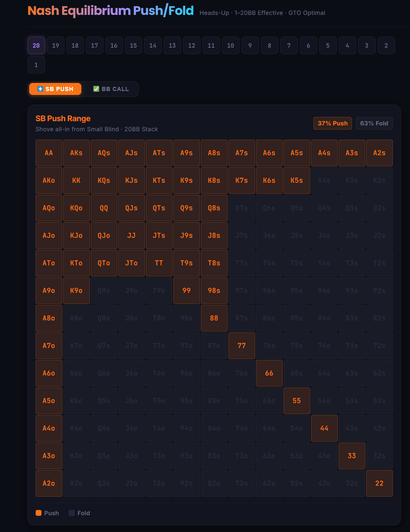410x532 pixels.
Task: Click the folded K4s cell
Action: pos(324,180)
